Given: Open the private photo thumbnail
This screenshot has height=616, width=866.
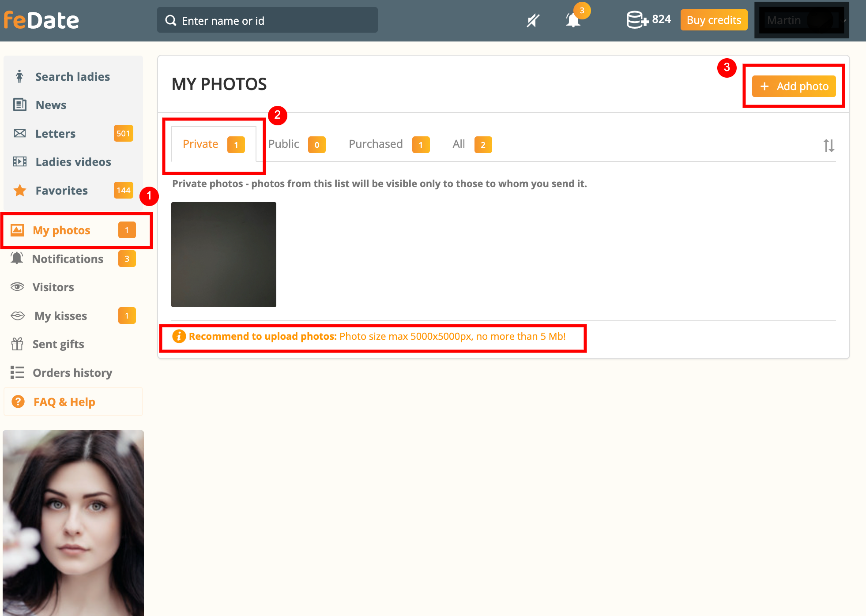Looking at the screenshot, I should pyautogui.click(x=223, y=255).
